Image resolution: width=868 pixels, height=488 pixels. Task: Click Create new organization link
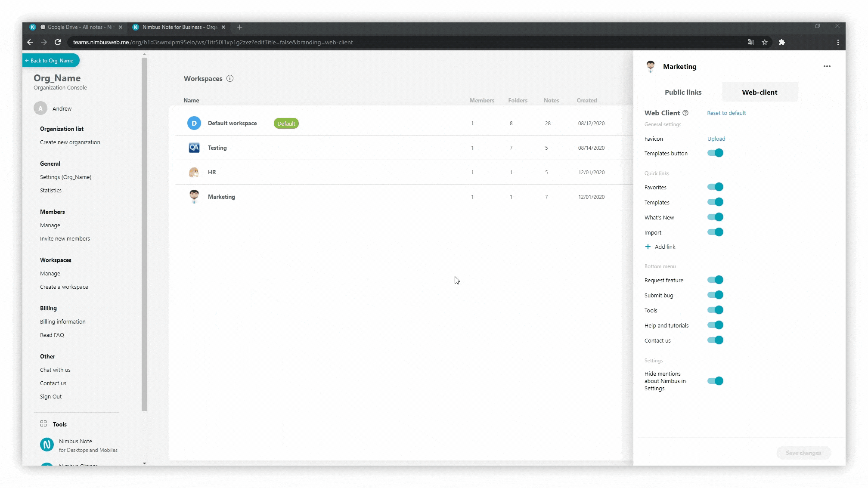70,142
